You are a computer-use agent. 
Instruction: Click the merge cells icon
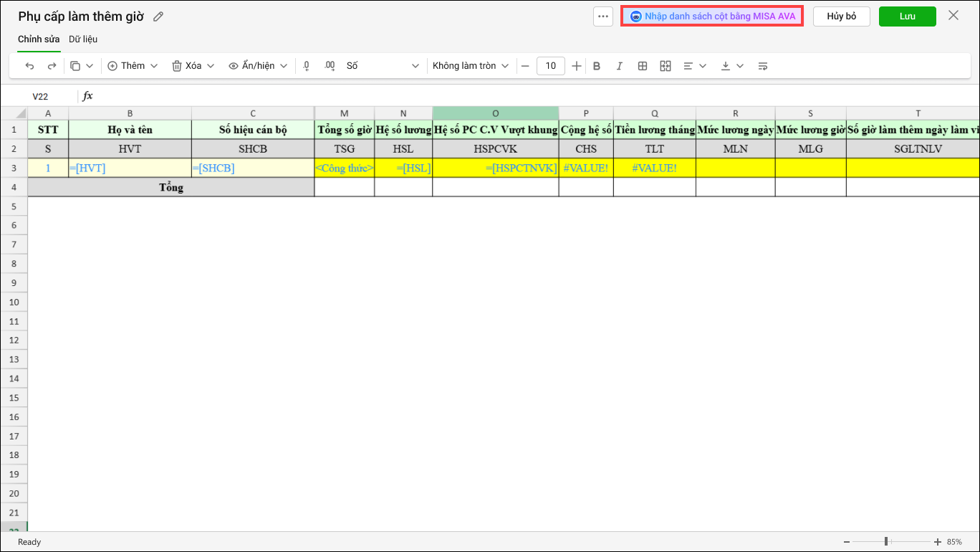pyautogui.click(x=666, y=66)
